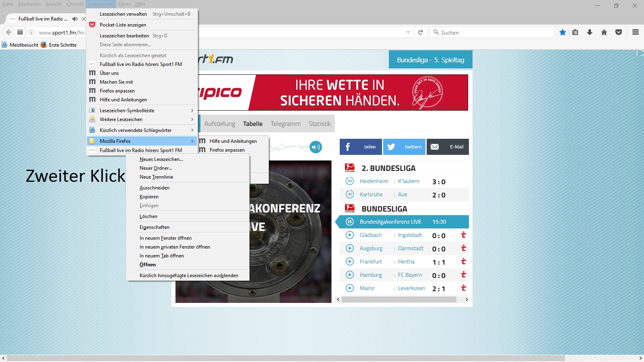Open the downloads arrow icon
The height and width of the screenshot is (362, 644).
pyautogui.click(x=590, y=32)
